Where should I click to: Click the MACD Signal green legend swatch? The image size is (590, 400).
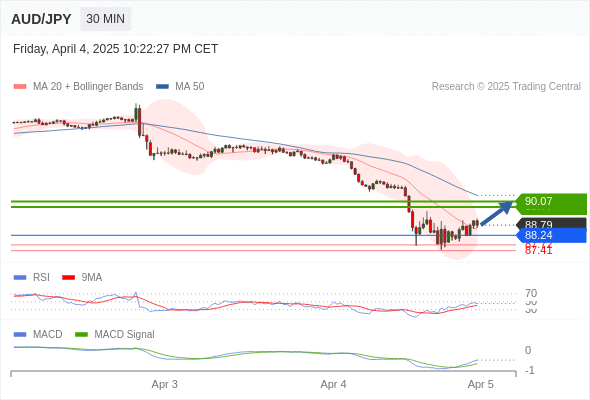click(x=81, y=335)
